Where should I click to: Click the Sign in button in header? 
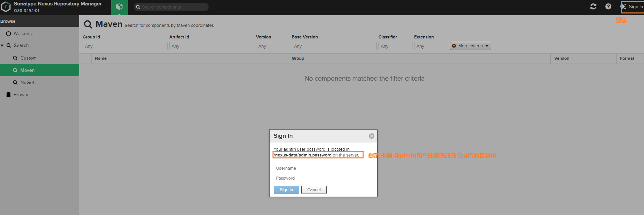(632, 6)
